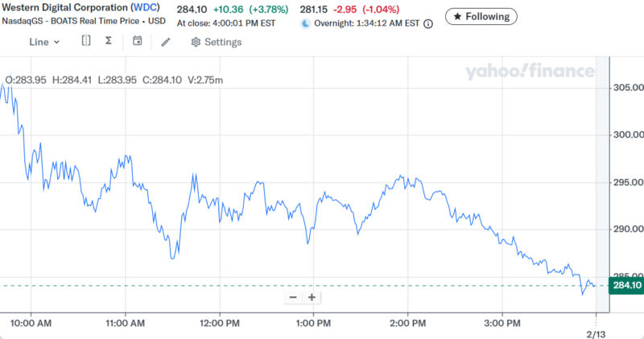Select the pencil drawing tool
The width and height of the screenshot is (644, 339).
tap(166, 42)
